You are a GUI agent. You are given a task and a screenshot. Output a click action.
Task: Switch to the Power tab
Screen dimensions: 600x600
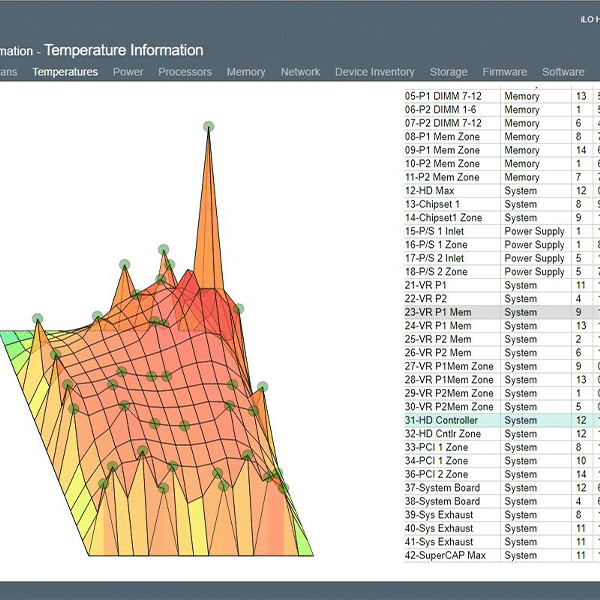[128, 72]
